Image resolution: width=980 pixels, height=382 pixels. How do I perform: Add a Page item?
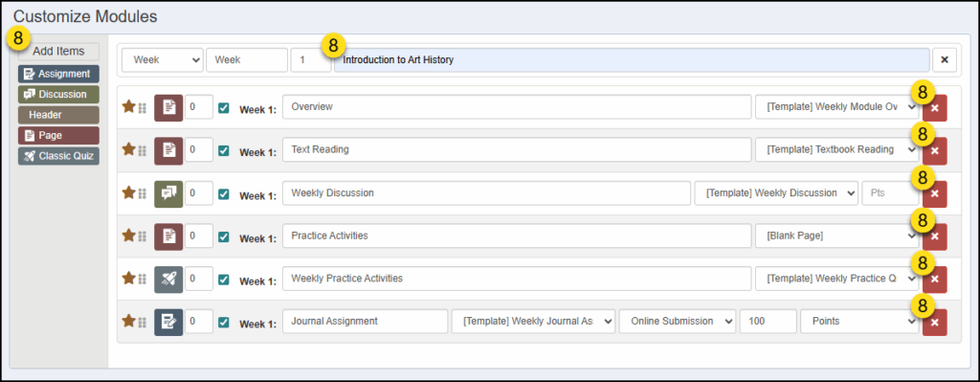pyautogui.click(x=58, y=136)
